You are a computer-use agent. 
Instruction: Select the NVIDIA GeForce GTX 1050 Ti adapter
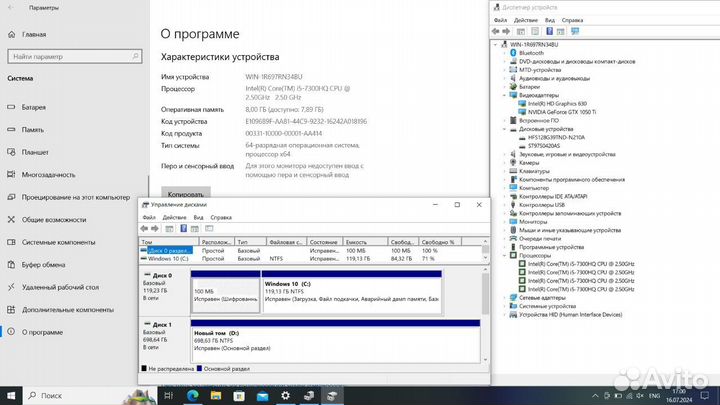coord(558,112)
